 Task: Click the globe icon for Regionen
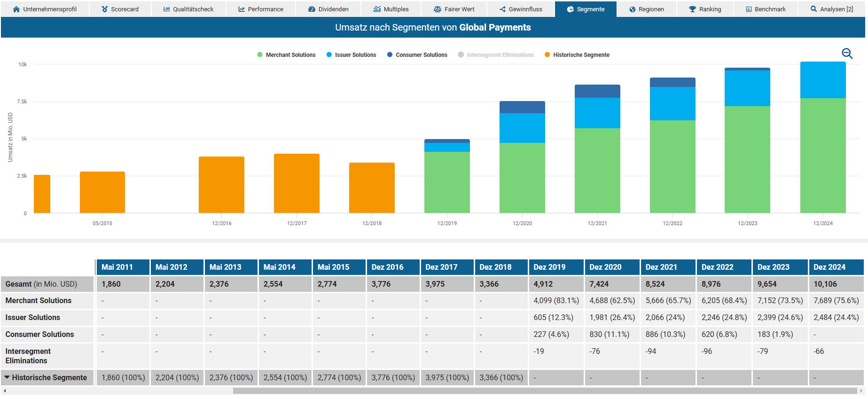(633, 9)
